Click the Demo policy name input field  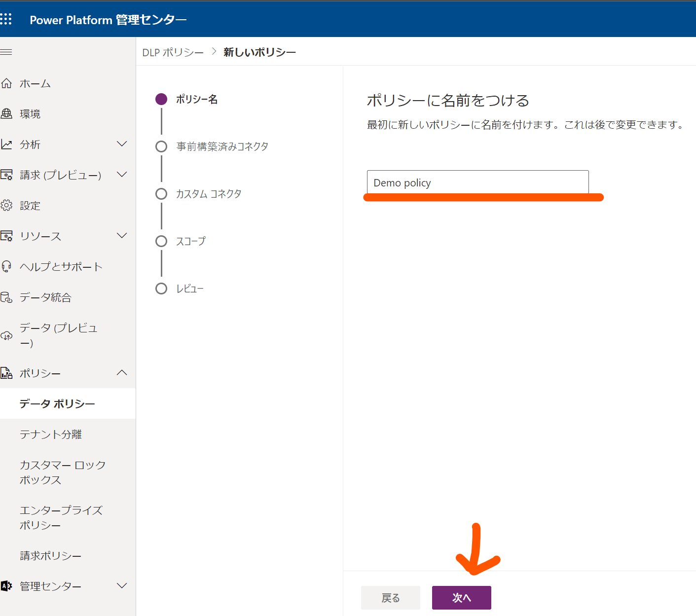coord(477,182)
